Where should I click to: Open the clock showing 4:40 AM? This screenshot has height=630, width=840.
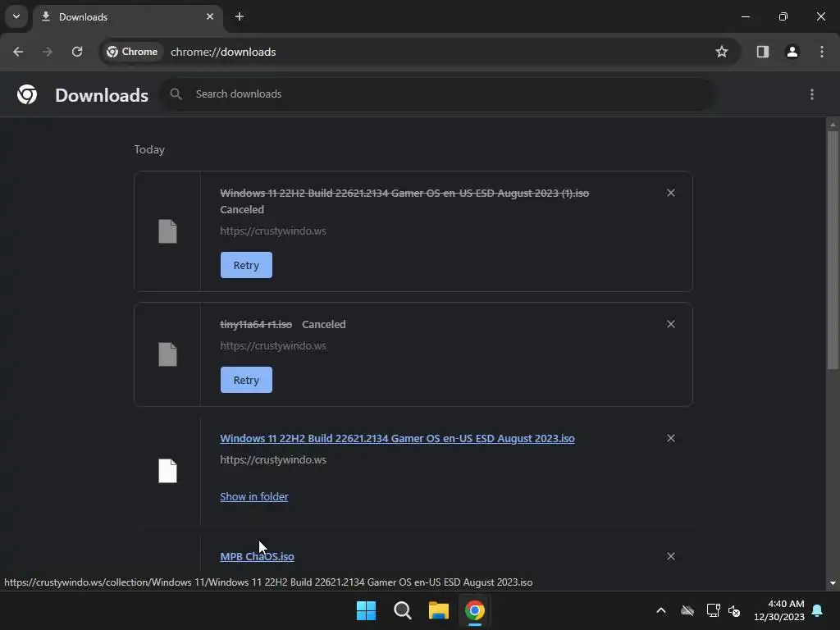pos(779,610)
